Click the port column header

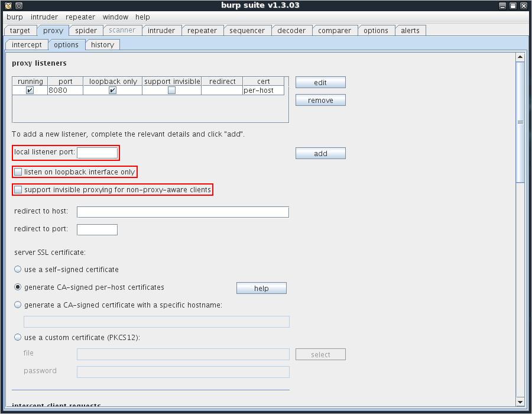pyautogui.click(x=65, y=82)
